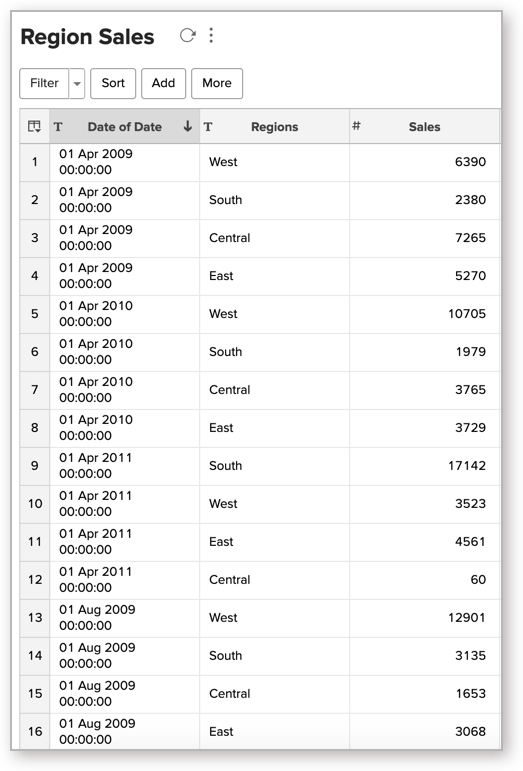Click the Filter button

click(44, 83)
